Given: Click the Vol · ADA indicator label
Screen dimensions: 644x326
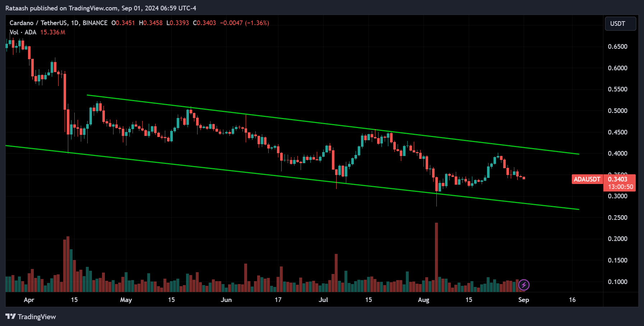Looking at the screenshot, I should click(x=23, y=32).
